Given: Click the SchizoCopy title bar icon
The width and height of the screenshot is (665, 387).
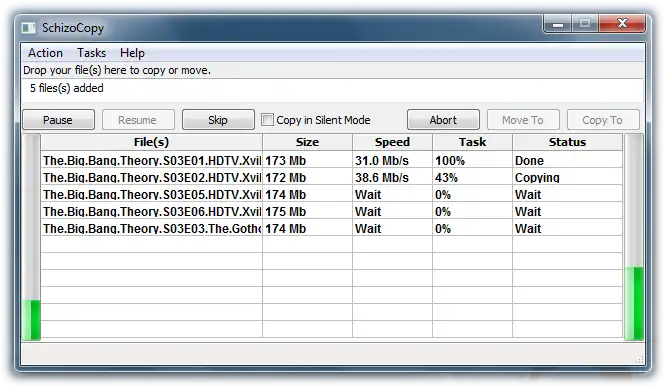Looking at the screenshot, I should (x=29, y=28).
